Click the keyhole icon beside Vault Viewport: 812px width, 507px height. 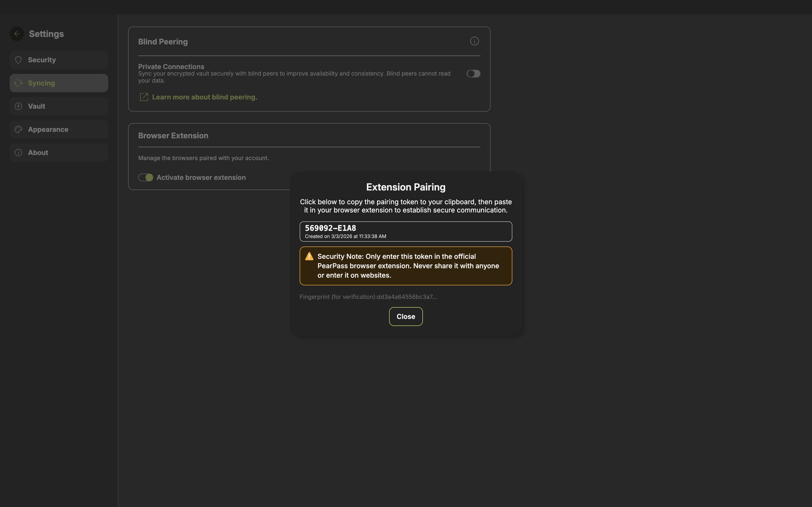(18, 106)
